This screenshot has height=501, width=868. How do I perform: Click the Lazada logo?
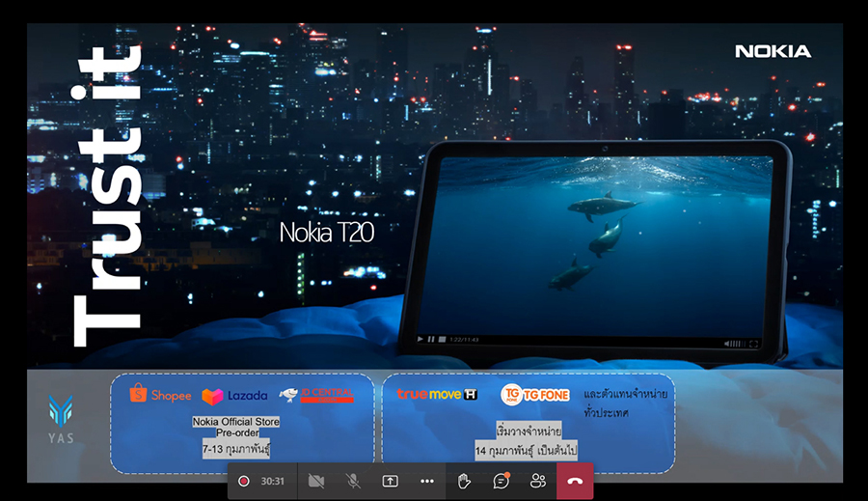pos(234,396)
